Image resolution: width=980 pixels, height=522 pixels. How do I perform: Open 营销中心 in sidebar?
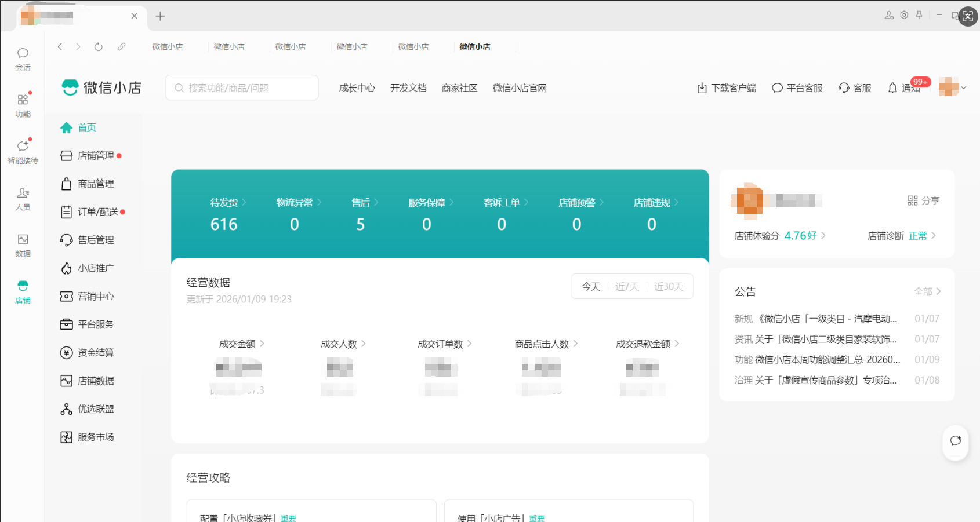[x=87, y=297]
